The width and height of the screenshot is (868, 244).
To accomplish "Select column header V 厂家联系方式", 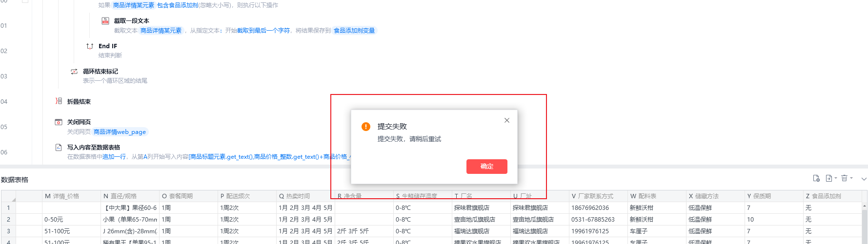I will point(598,196).
